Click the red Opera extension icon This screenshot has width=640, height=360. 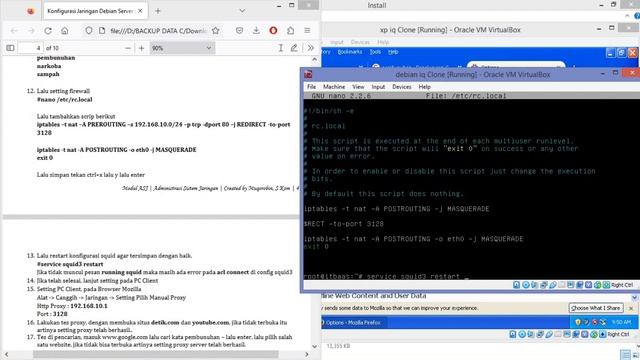coord(273,31)
